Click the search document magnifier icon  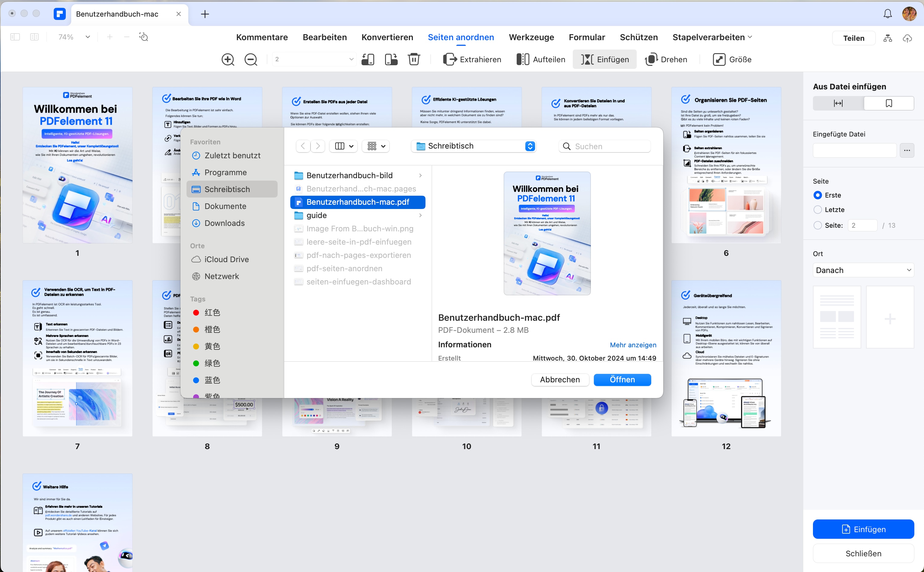144,37
